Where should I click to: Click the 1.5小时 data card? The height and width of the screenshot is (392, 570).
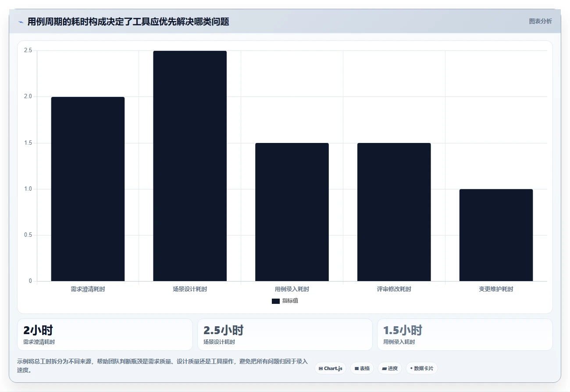point(465,335)
